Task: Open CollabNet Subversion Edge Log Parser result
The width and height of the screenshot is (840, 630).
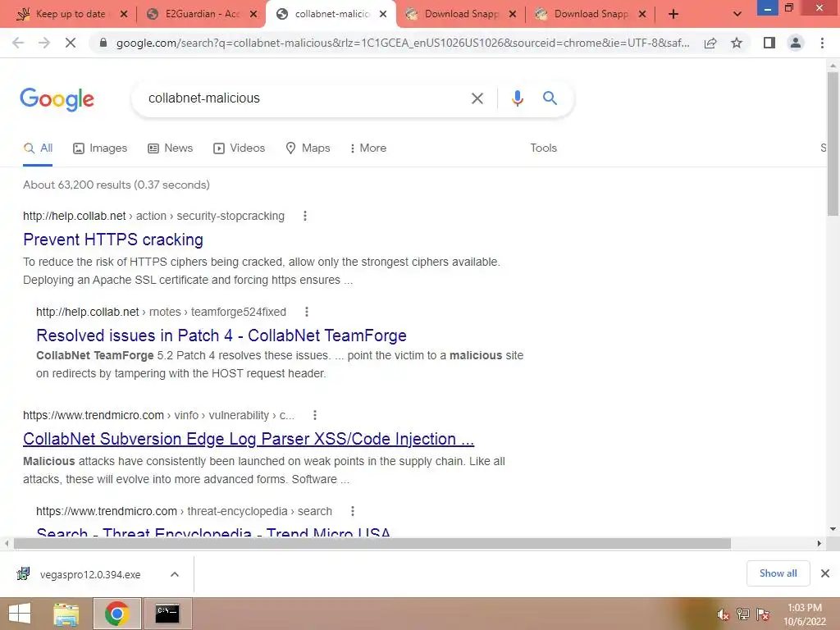Action: click(x=249, y=439)
